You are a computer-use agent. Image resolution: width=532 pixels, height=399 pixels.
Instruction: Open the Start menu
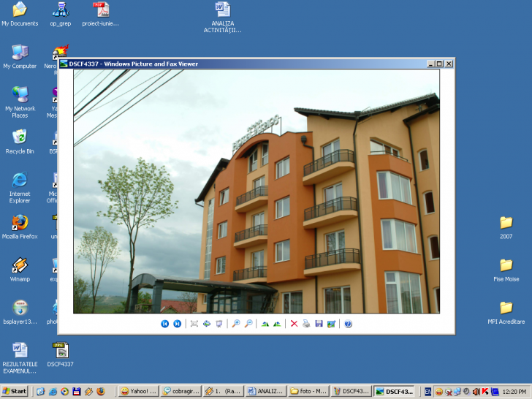coord(15,391)
